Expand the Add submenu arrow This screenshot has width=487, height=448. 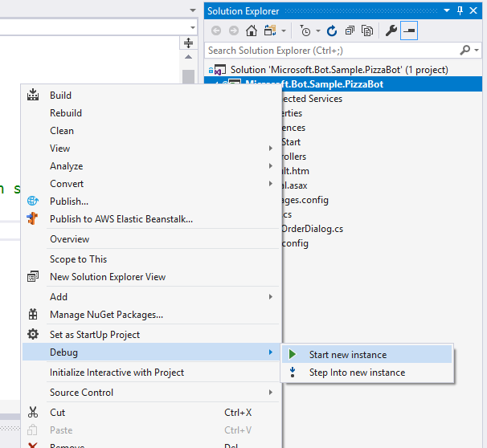pyautogui.click(x=271, y=297)
